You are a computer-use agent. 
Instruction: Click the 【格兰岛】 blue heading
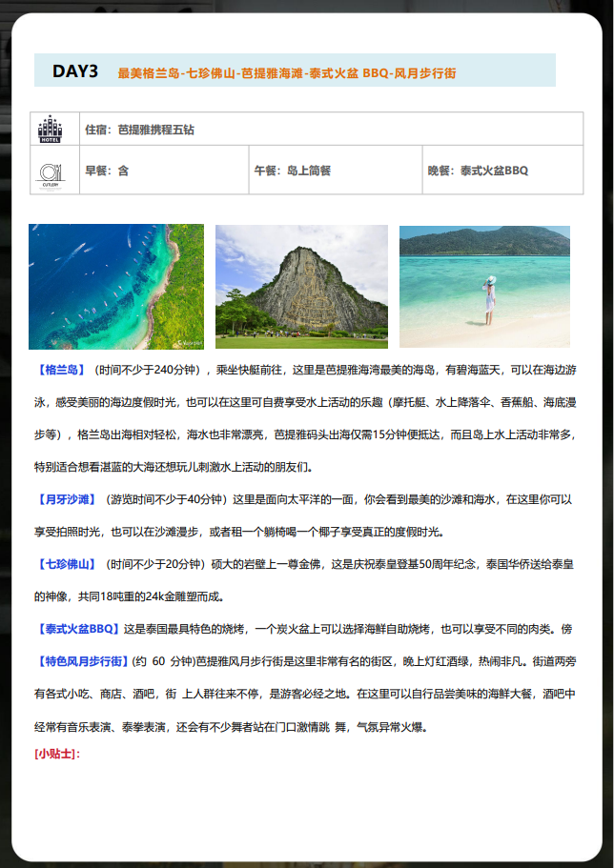pos(61,369)
